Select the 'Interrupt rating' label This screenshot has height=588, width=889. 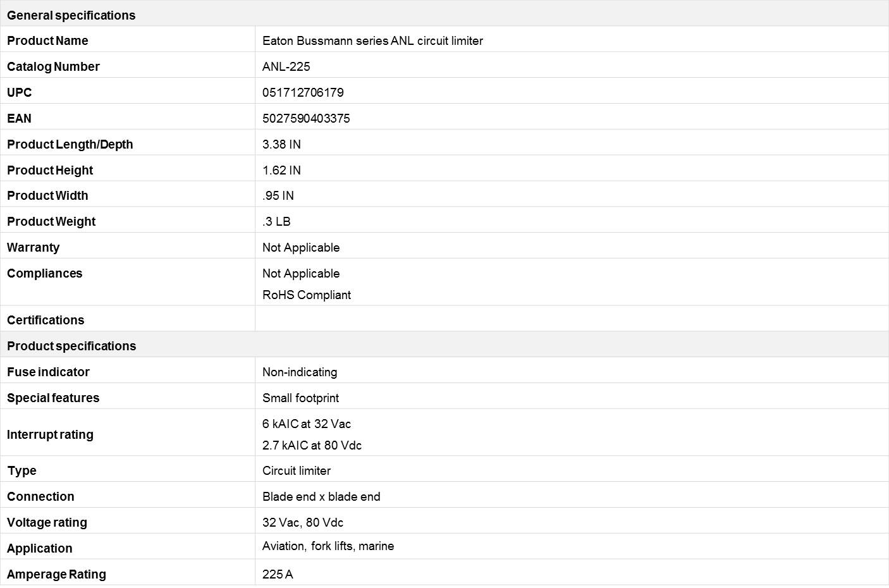point(50,434)
